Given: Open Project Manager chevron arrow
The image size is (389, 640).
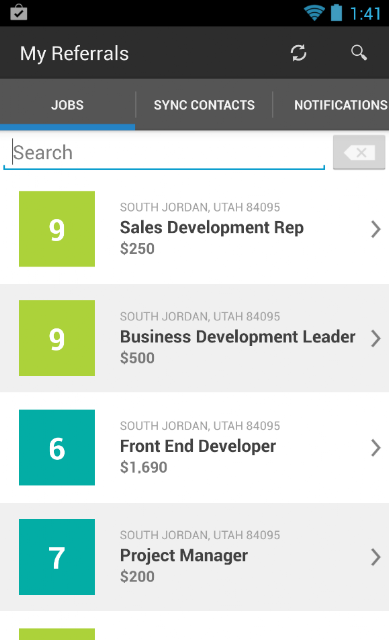Looking at the screenshot, I should coord(376,557).
